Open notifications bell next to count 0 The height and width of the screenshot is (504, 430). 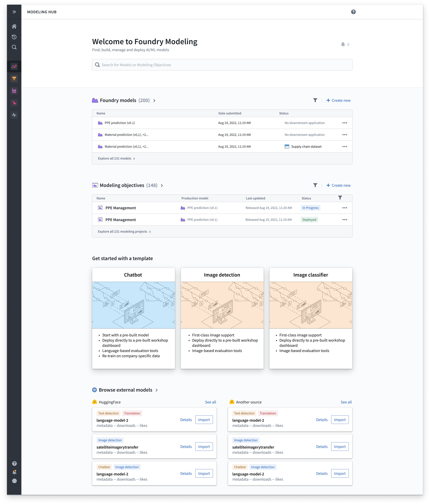click(343, 44)
